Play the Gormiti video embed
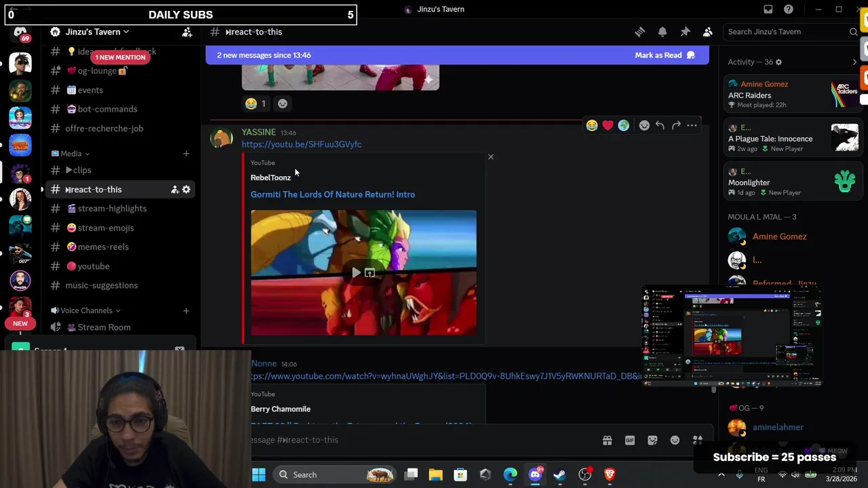The height and width of the screenshot is (488, 868). point(356,272)
